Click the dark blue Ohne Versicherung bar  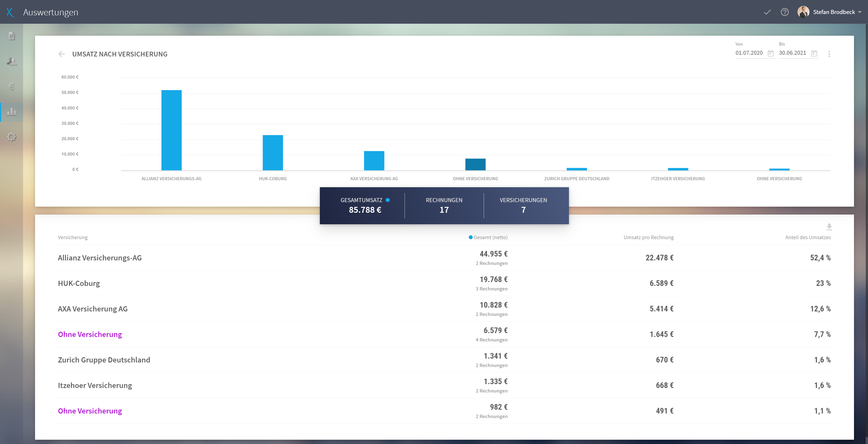(x=475, y=164)
